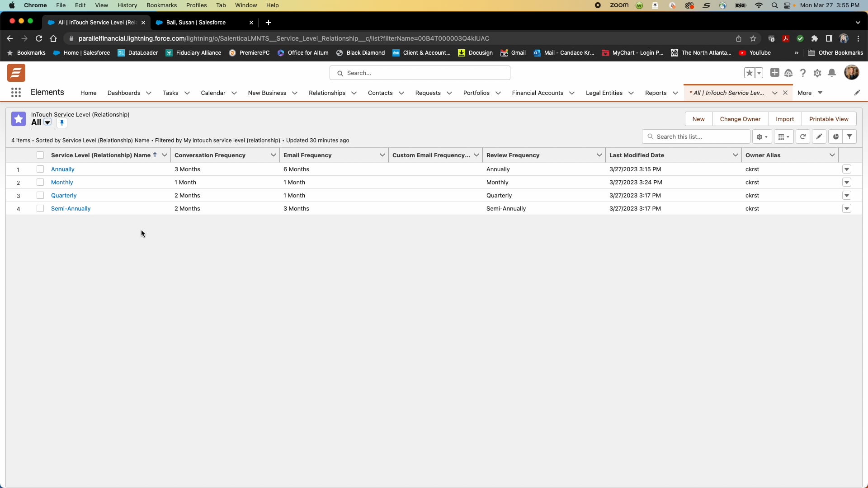Click the Import button
The height and width of the screenshot is (488, 868).
tap(784, 119)
